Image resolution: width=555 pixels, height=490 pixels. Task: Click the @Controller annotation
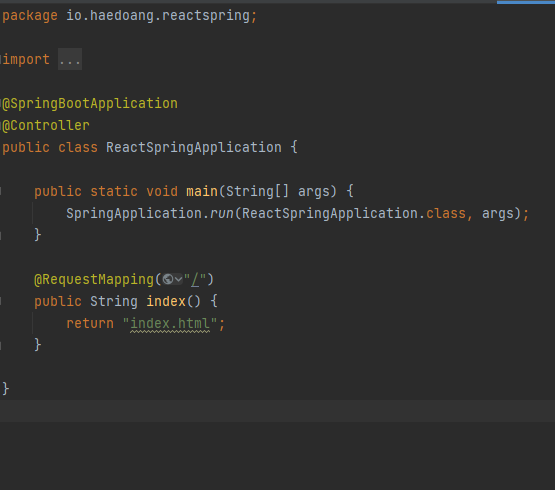point(46,126)
